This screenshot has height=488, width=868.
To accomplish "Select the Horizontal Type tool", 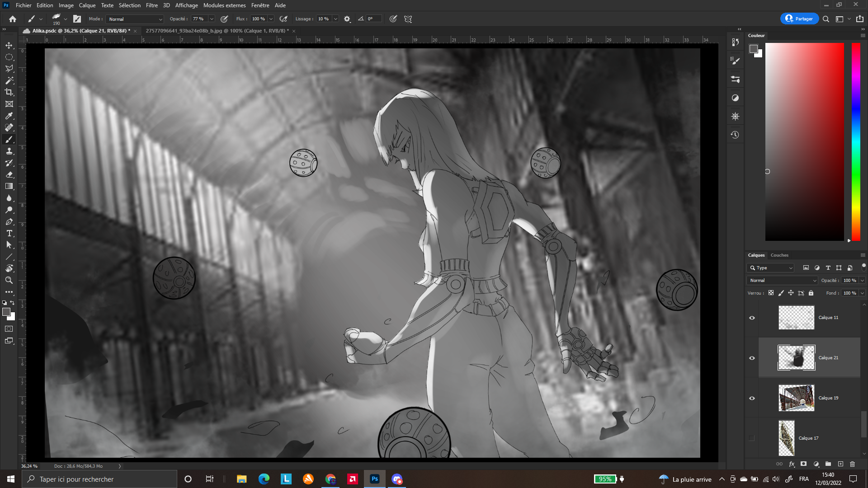I will tap(9, 233).
